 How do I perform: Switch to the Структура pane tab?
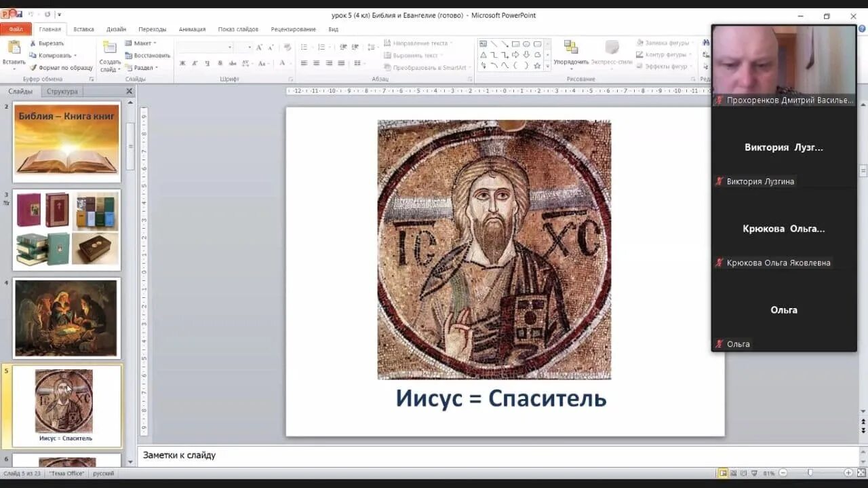click(x=62, y=91)
